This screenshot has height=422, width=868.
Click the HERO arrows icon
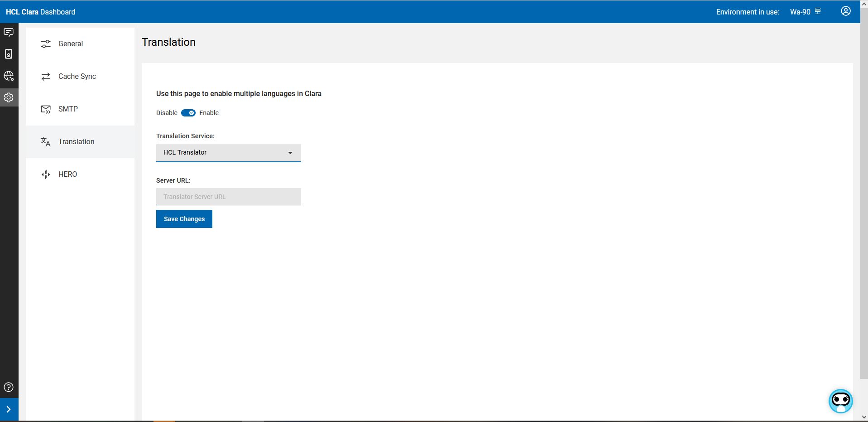point(46,175)
